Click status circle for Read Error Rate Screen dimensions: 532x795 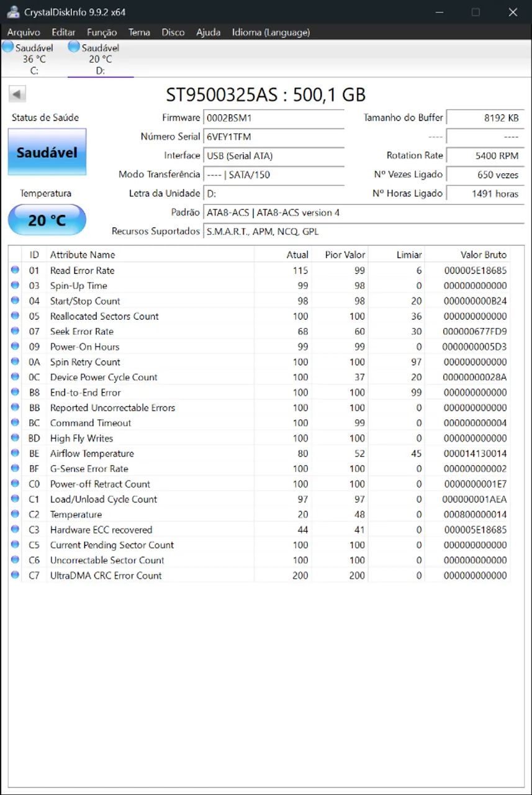point(15,270)
